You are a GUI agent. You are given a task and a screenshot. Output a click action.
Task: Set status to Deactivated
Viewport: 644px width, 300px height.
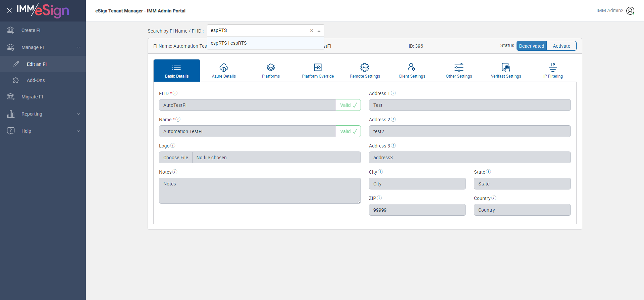pos(532,46)
